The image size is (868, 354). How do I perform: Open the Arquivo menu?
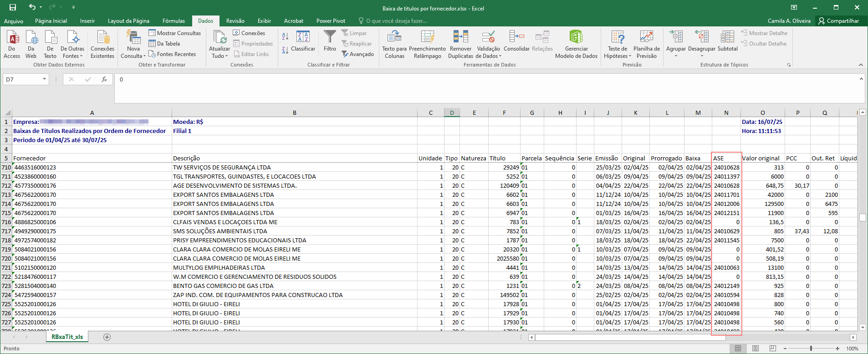[14, 21]
